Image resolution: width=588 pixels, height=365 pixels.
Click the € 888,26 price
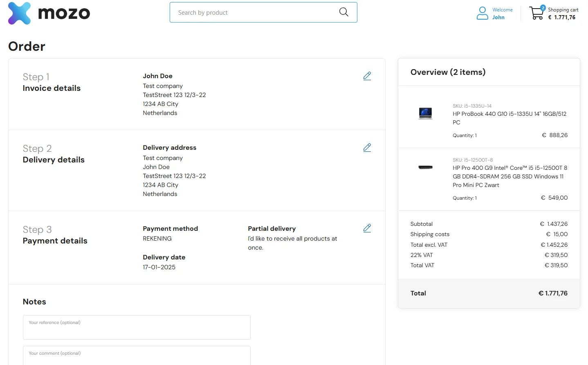(554, 135)
